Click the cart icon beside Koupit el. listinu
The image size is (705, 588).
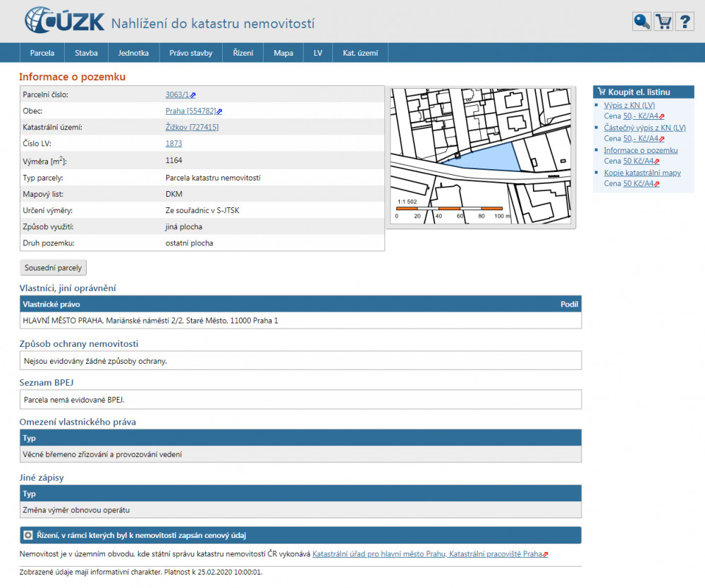pyautogui.click(x=601, y=92)
